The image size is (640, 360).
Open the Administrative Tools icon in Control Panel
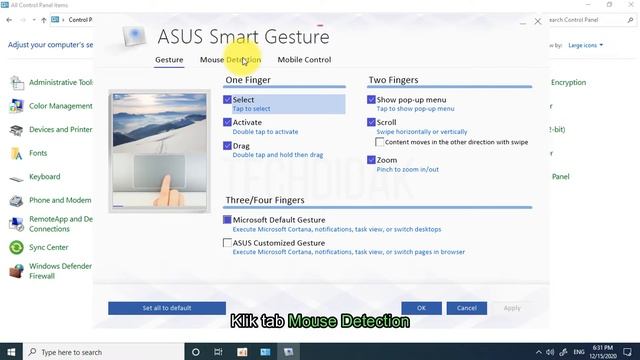[17, 83]
